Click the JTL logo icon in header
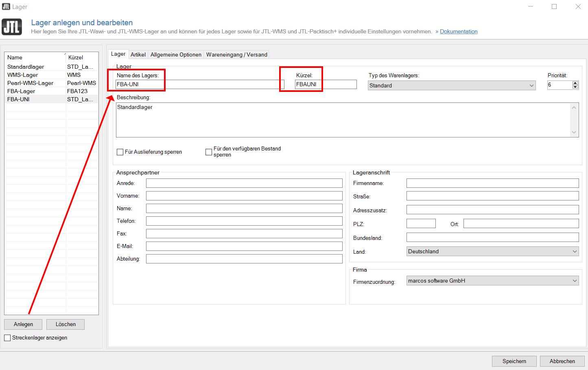 [x=12, y=27]
